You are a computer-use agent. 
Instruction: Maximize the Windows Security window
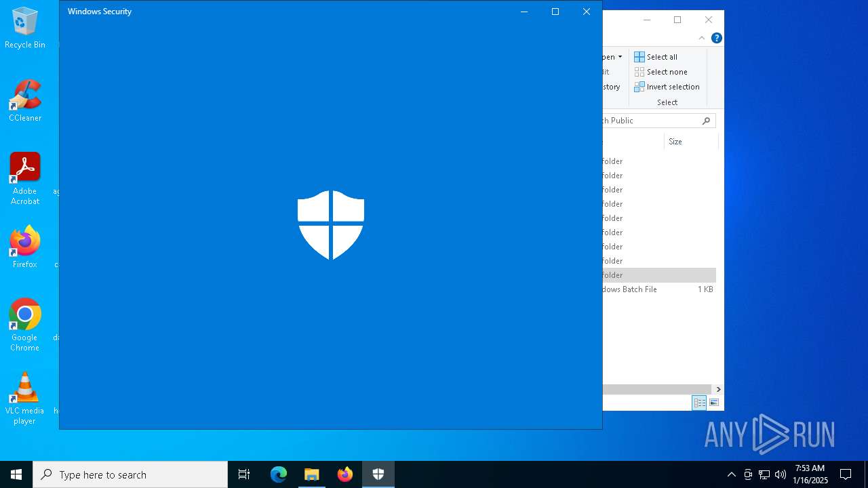pos(555,12)
